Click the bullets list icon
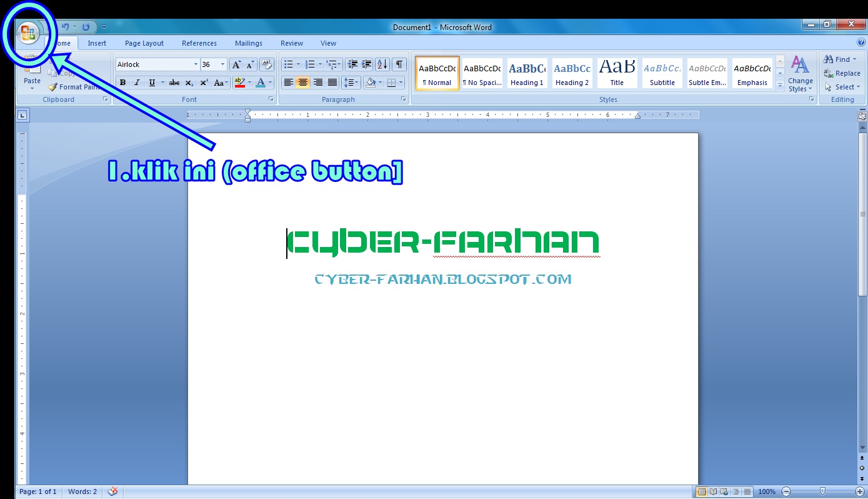Screen dimensions: 868x499 coord(288,64)
